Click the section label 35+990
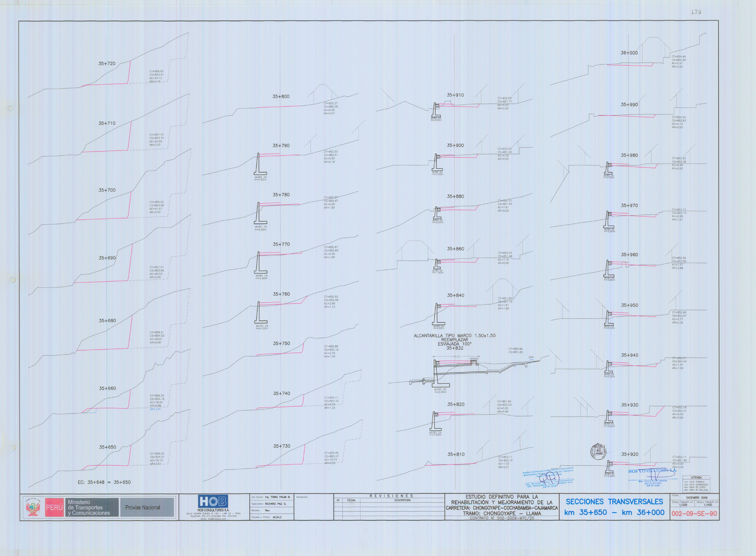 tap(629, 105)
